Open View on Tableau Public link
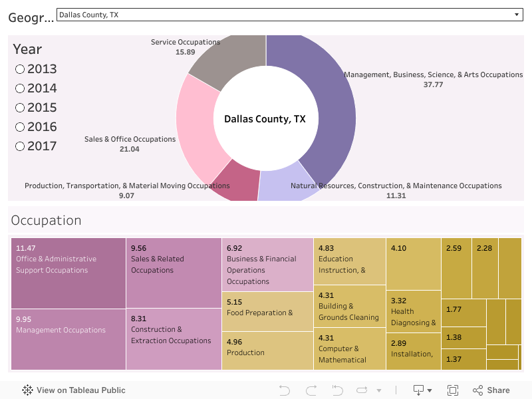 [80, 390]
